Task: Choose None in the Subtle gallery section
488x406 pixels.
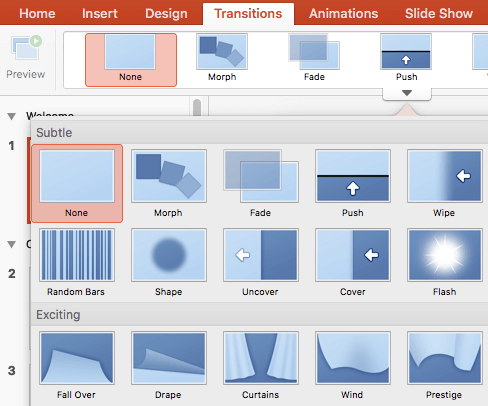Action: click(x=77, y=183)
